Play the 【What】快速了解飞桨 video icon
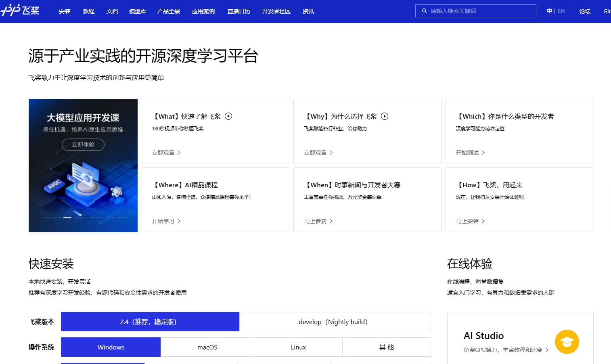Image resolution: width=611 pixels, height=364 pixels. click(228, 116)
